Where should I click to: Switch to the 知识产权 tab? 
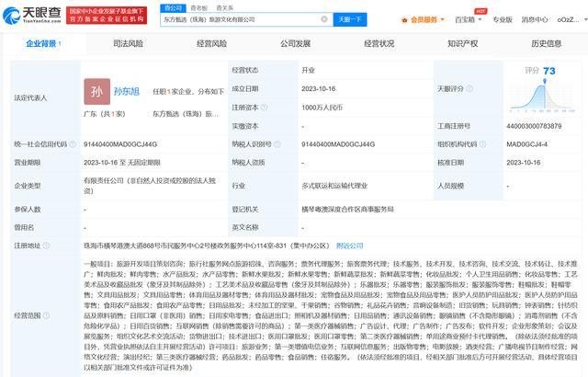[462, 43]
